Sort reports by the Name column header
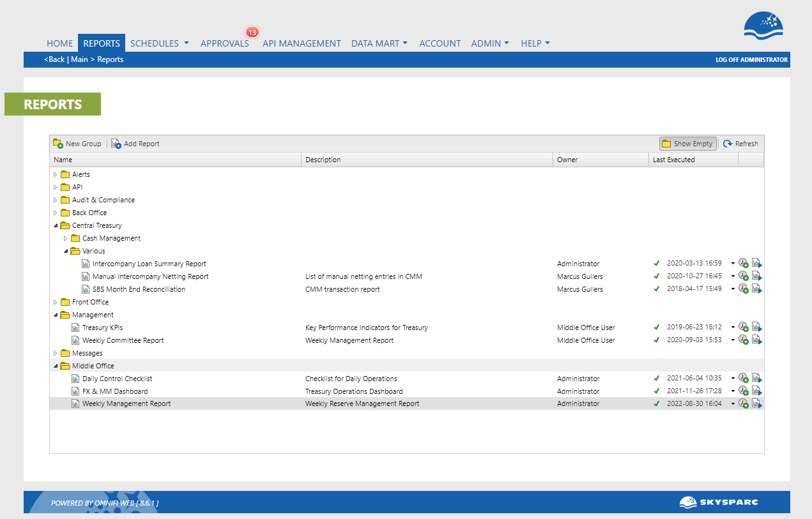The image size is (812, 519). coord(63,160)
